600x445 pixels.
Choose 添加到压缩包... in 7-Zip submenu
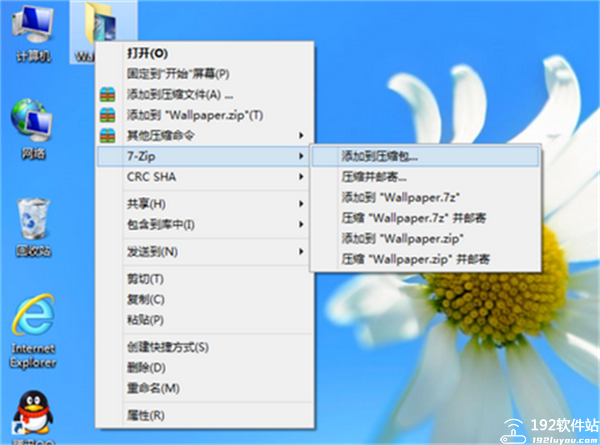pos(425,156)
